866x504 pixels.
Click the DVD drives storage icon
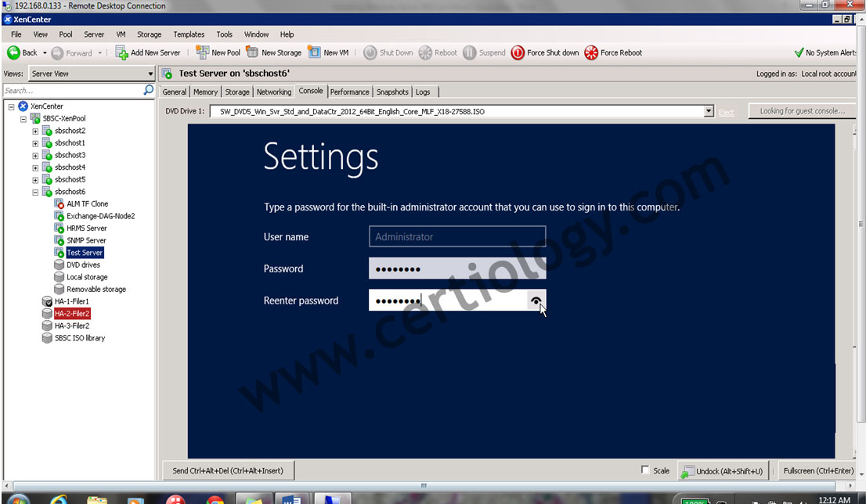click(x=59, y=265)
